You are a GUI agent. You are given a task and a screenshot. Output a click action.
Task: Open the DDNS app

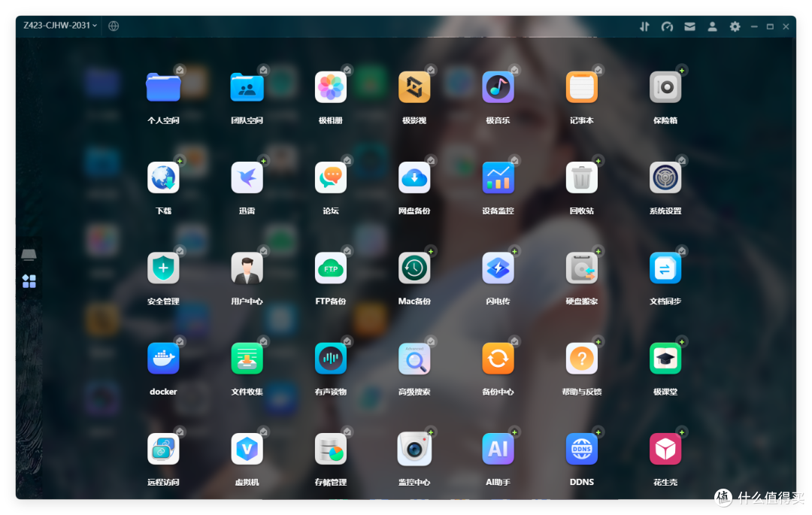point(581,449)
